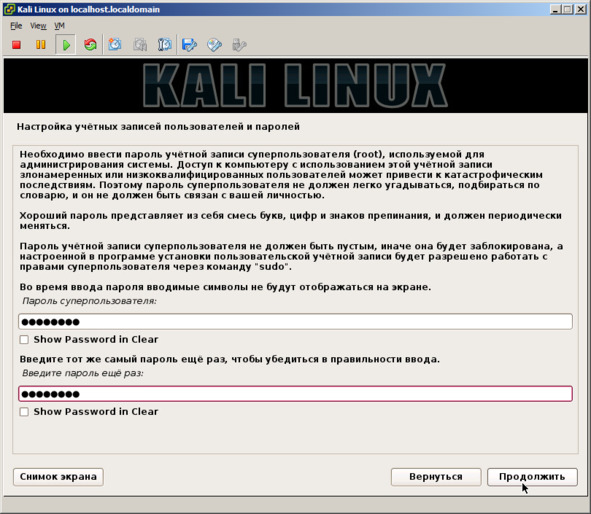The width and height of the screenshot is (591, 514).
Task: Enable first Show Password in Clear checkbox
Action: coord(24,340)
